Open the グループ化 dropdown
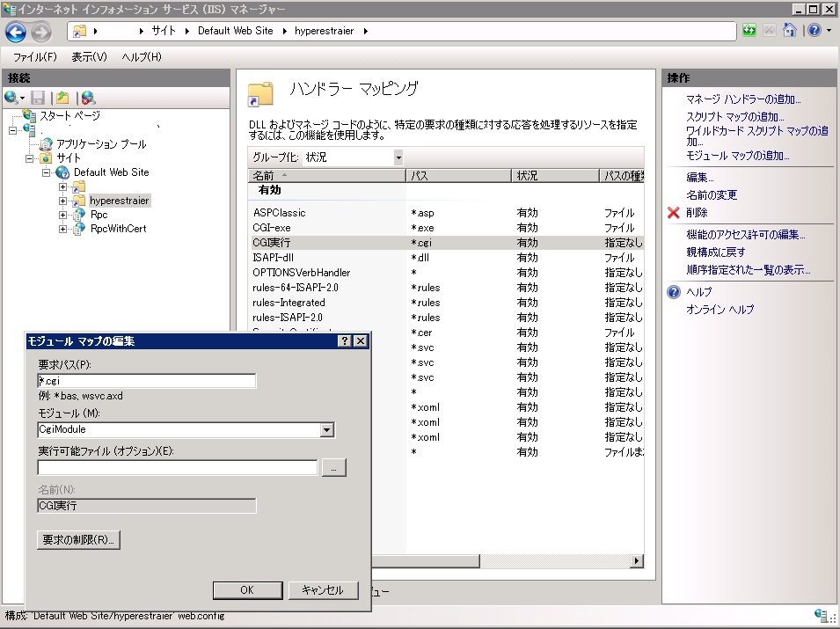Screen dimensions: 840x629 [398, 157]
